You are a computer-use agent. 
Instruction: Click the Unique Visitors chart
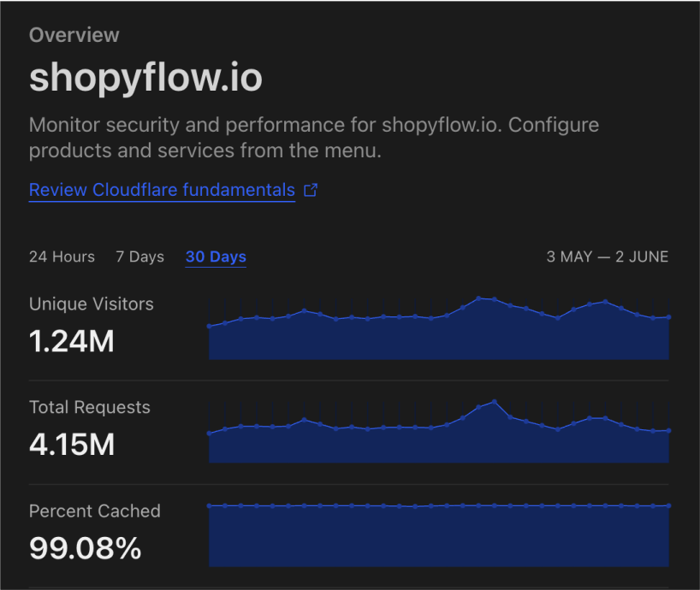pyautogui.click(x=439, y=327)
